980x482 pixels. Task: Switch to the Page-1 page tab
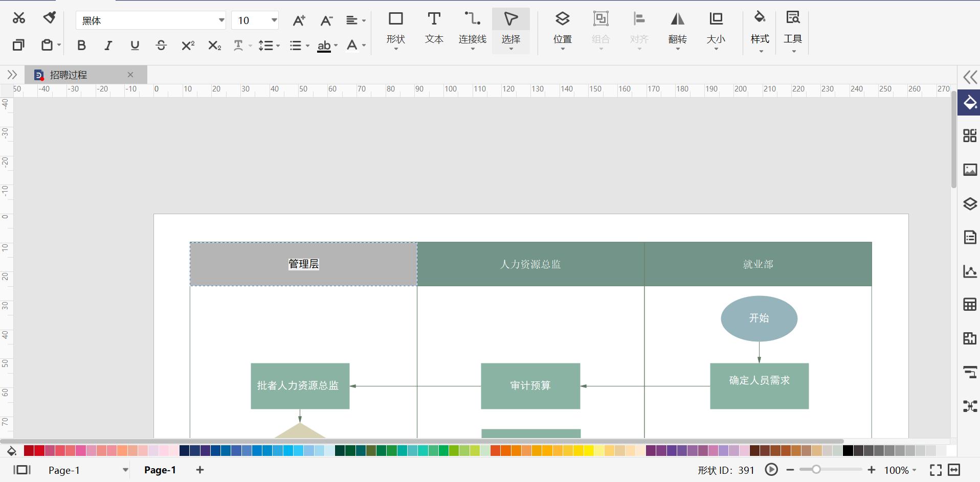[x=160, y=470]
